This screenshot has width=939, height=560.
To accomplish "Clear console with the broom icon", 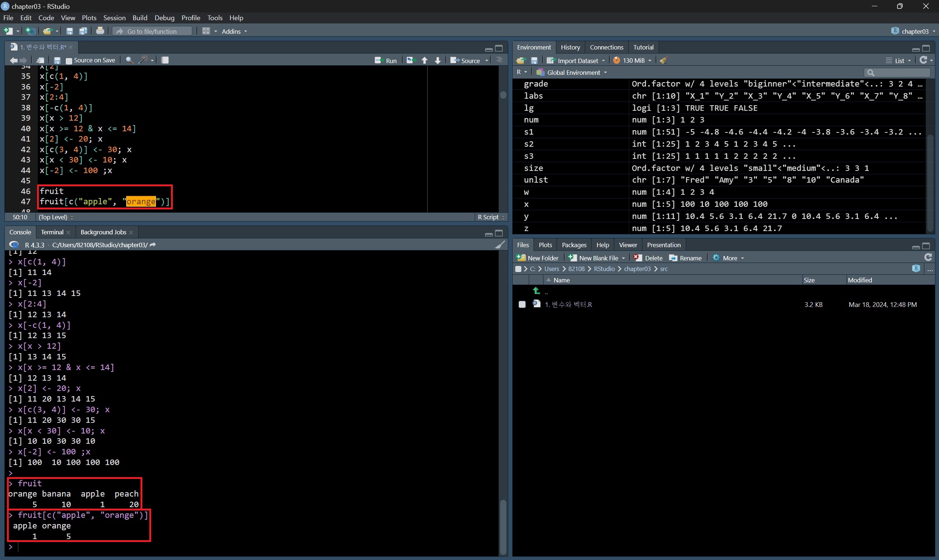I will click(499, 245).
